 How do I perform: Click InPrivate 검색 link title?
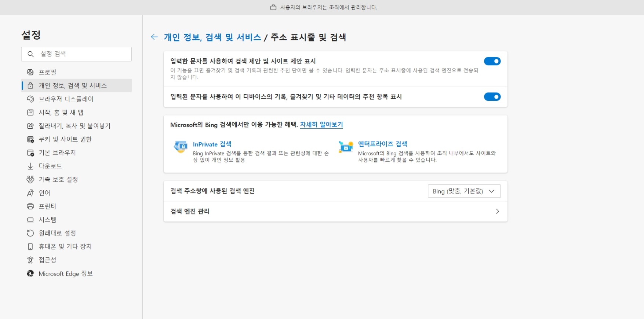(x=212, y=144)
